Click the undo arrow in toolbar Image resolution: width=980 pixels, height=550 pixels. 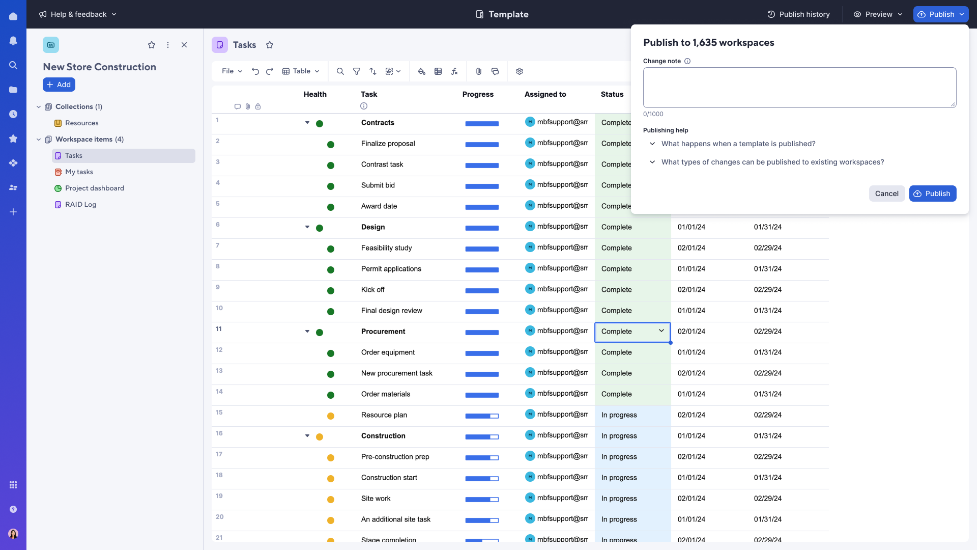coord(255,71)
